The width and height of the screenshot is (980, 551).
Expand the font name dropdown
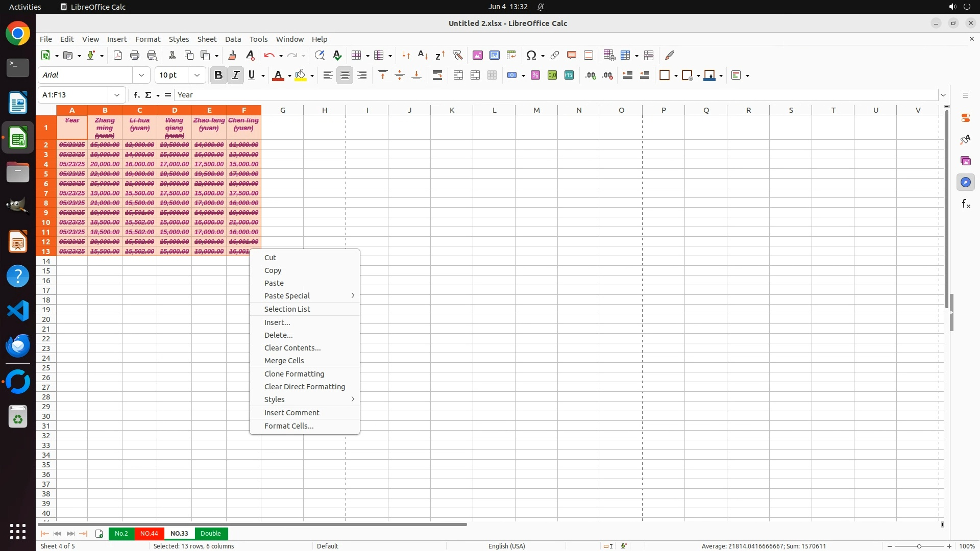(x=141, y=76)
